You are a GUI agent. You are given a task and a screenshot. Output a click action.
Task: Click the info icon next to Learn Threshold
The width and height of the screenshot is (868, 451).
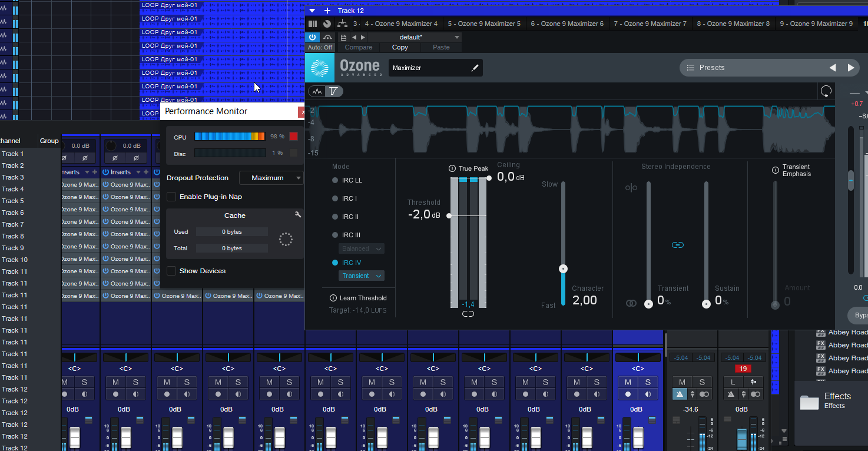333,298
